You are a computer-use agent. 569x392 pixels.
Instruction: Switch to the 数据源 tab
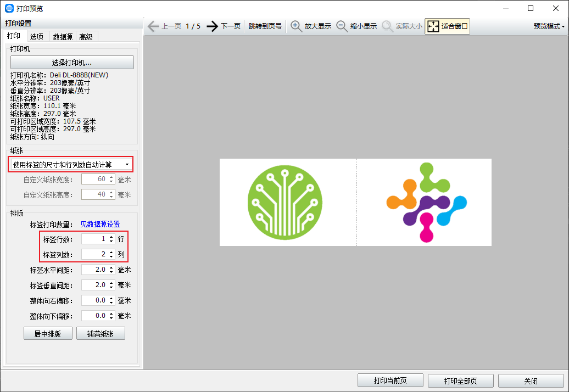pyautogui.click(x=63, y=37)
